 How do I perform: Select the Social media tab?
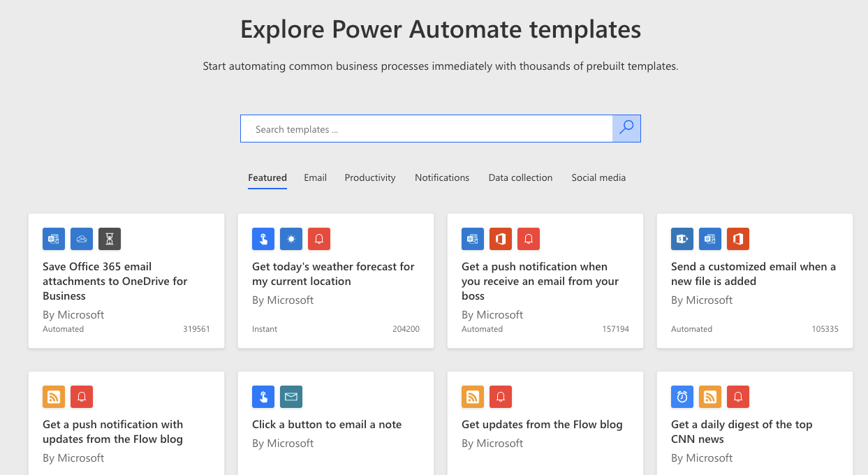pyautogui.click(x=598, y=177)
